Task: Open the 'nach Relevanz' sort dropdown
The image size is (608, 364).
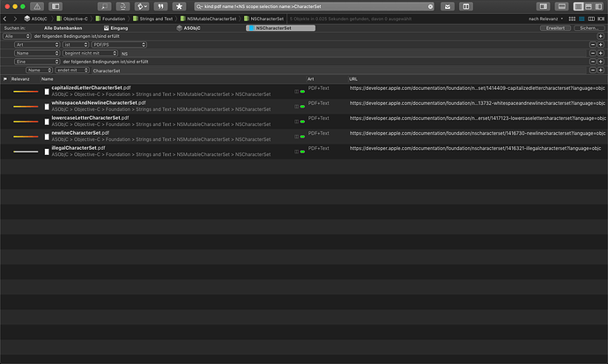Action: [x=545, y=19]
